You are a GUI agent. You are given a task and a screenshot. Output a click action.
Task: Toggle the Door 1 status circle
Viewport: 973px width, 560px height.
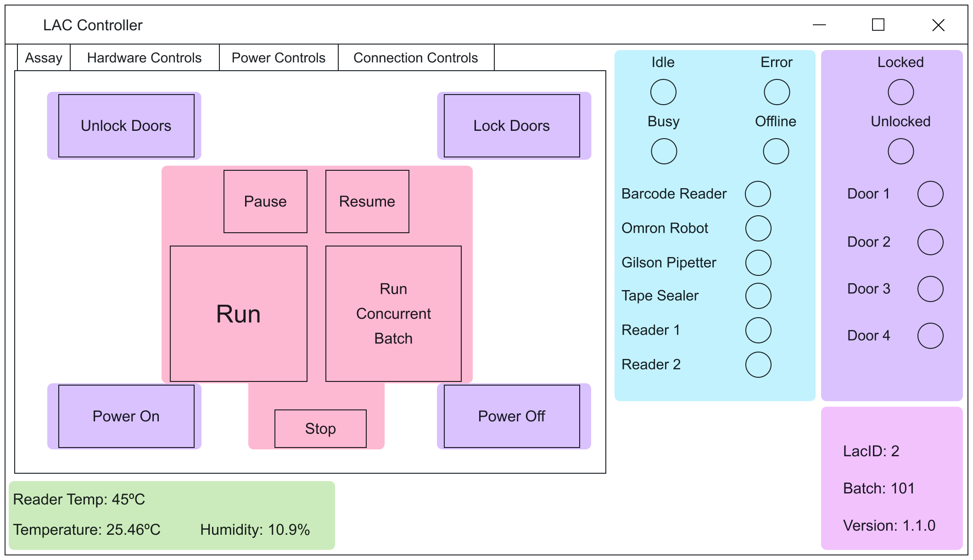929,194
